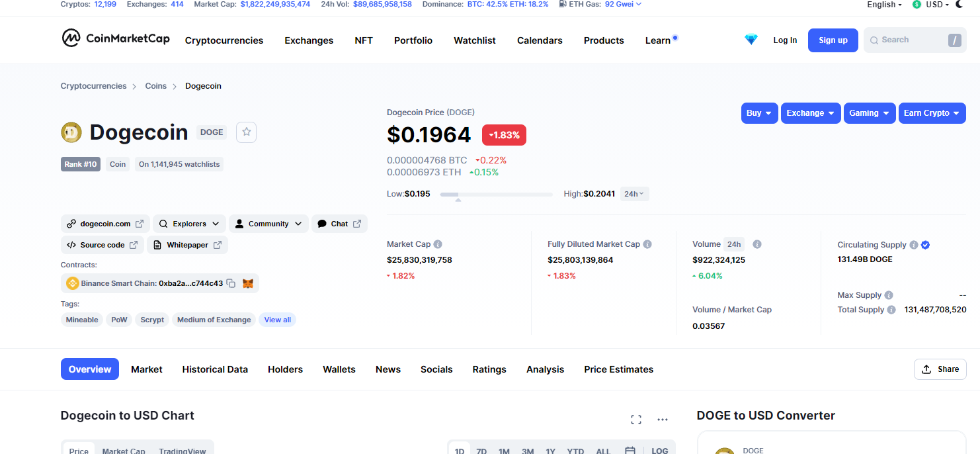Switch to the Holders tab
The width and height of the screenshot is (980, 454).
point(285,369)
